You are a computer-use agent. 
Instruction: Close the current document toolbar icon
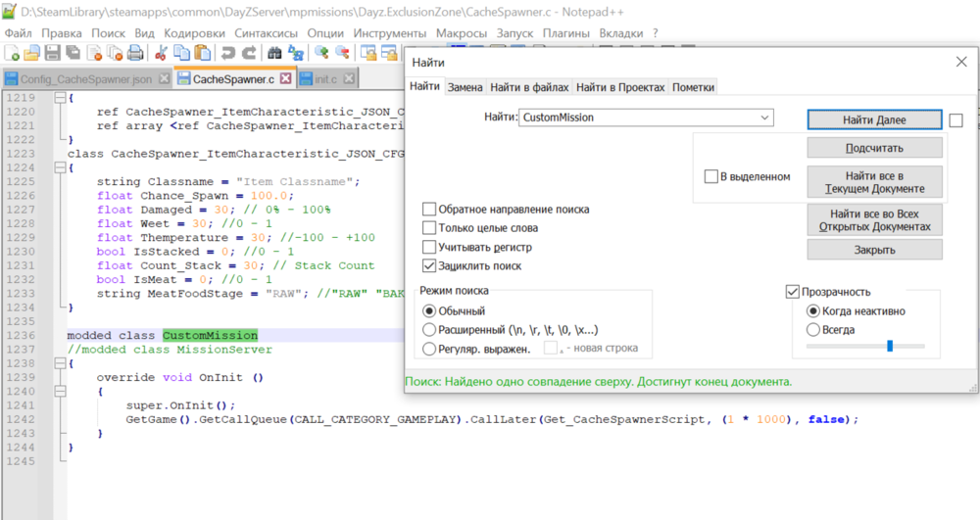94,53
